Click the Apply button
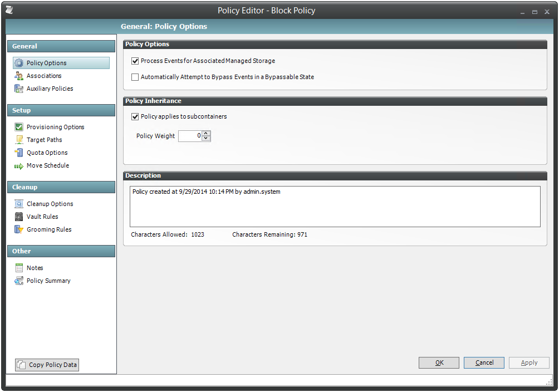The image size is (559, 392). click(529, 362)
